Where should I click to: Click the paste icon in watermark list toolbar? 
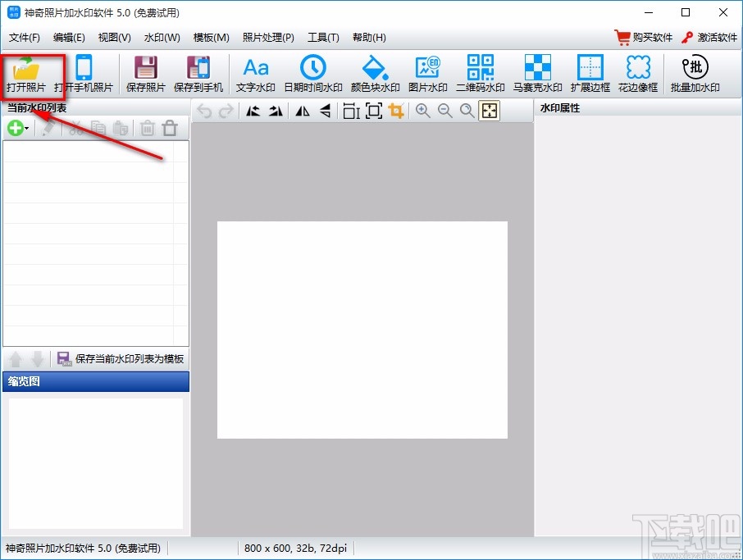pyautogui.click(x=121, y=128)
